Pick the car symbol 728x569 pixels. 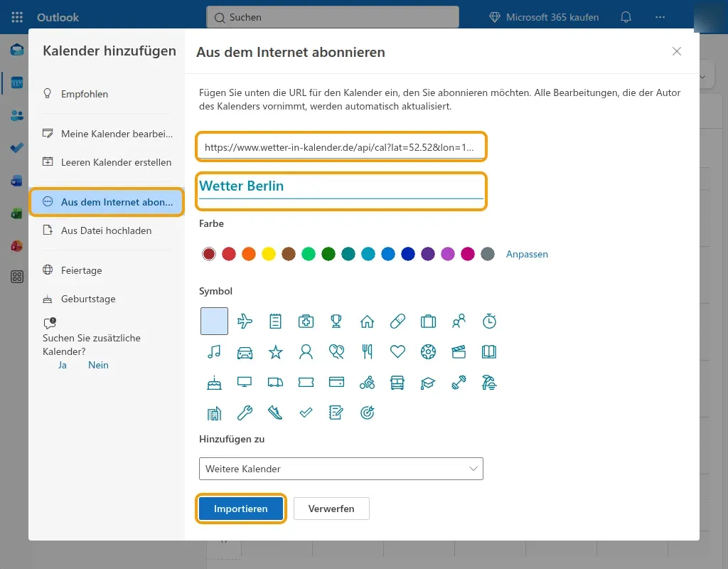(x=245, y=351)
